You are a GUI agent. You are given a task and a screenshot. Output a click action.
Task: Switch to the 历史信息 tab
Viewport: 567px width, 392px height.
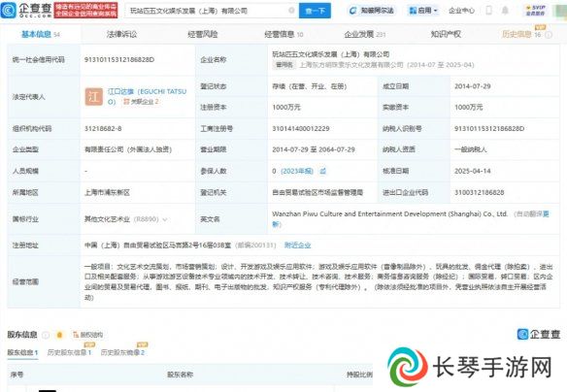pyautogui.click(x=521, y=34)
